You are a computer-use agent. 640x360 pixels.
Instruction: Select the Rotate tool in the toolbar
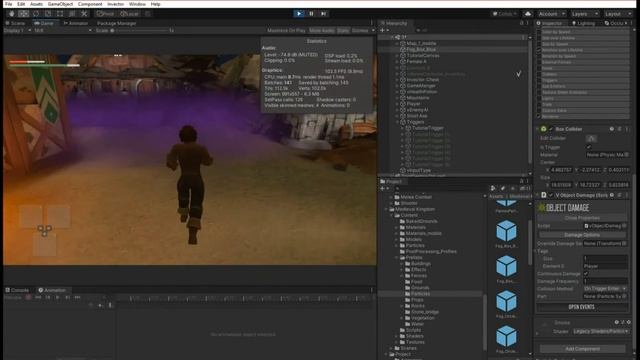coord(36,14)
